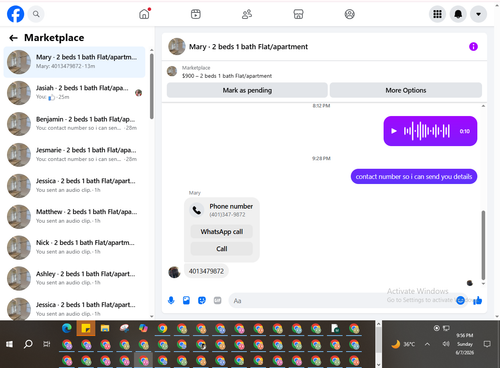Open Microsoft Edge from taskbar
The height and width of the screenshot is (368, 500).
(x=67, y=329)
